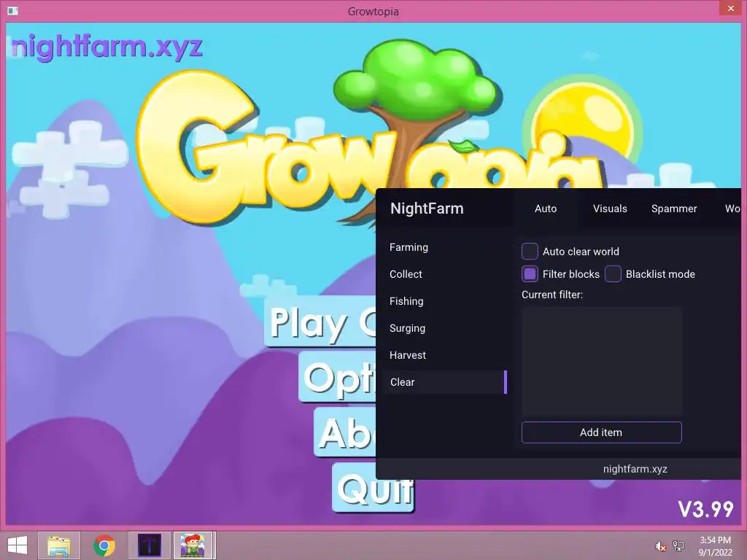This screenshot has height=560, width=747.
Task: Select Collect in the NightFarm sidebar
Action: coord(406,274)
